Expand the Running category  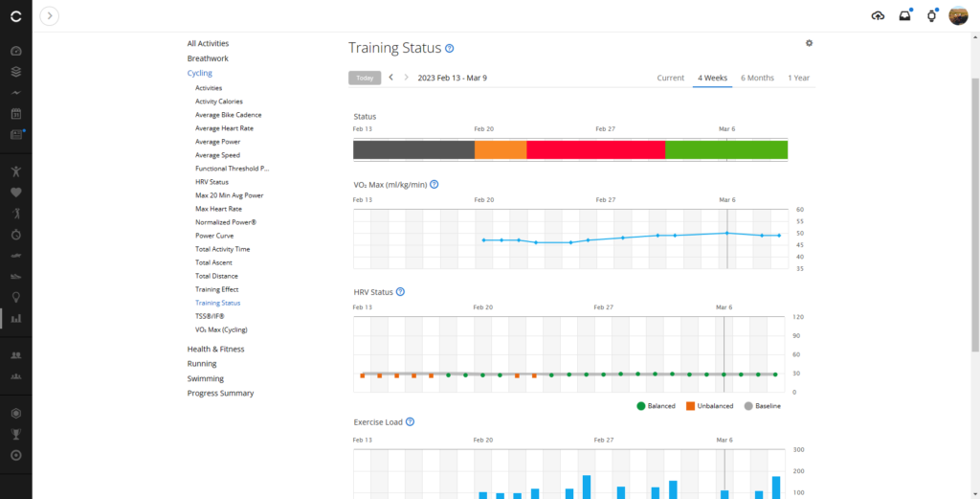[202, 364]
